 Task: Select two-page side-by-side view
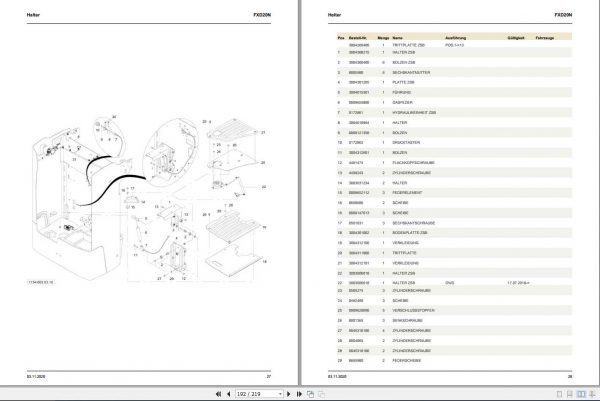click(x=581, y=394)
